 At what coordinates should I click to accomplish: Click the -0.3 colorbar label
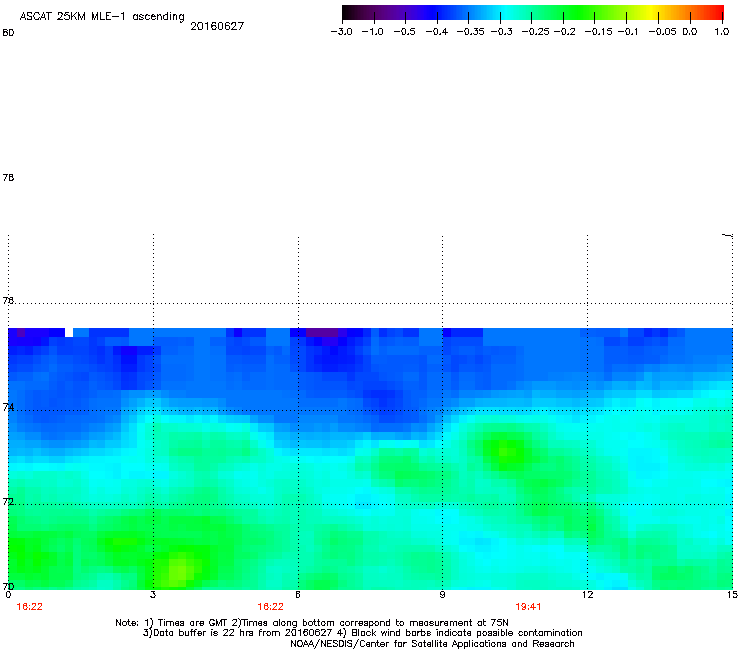[x=501, y=32]
